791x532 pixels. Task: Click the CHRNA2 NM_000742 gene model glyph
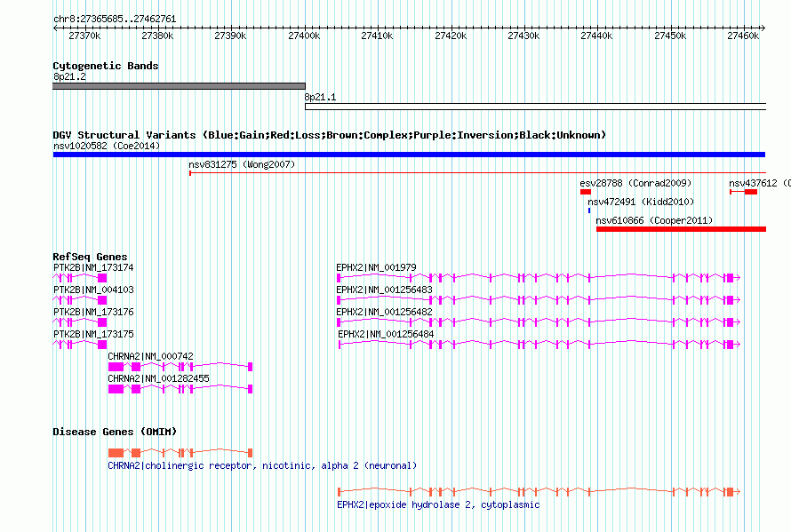[180, 367]
